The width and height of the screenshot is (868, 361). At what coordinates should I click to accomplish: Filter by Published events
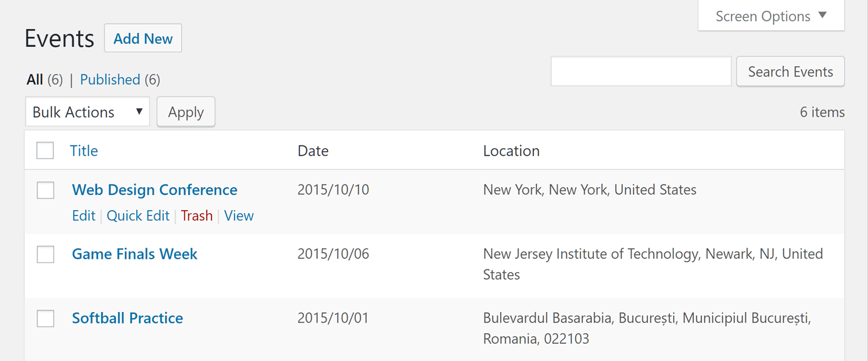click(x=110, y=80)
